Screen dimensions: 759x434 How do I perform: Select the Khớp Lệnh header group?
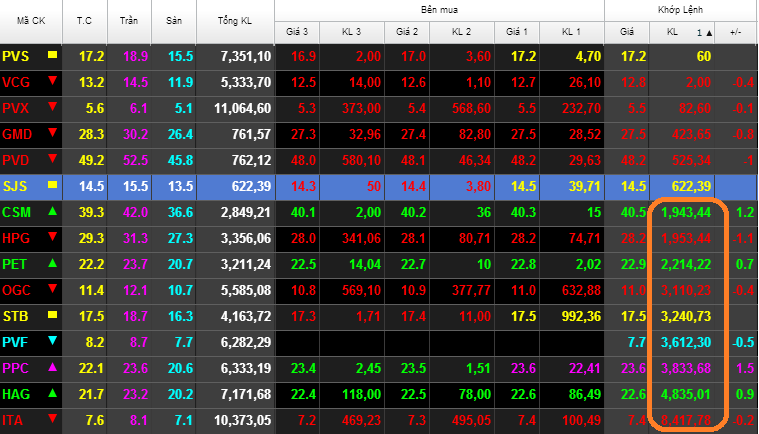681,10
